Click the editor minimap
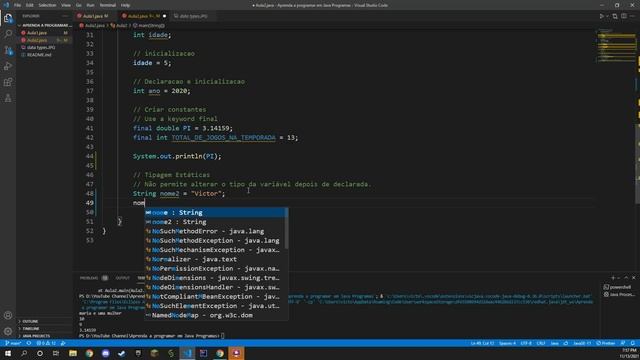Image resolution: width=640 pixels, height=360 pixels. point(616,46)
